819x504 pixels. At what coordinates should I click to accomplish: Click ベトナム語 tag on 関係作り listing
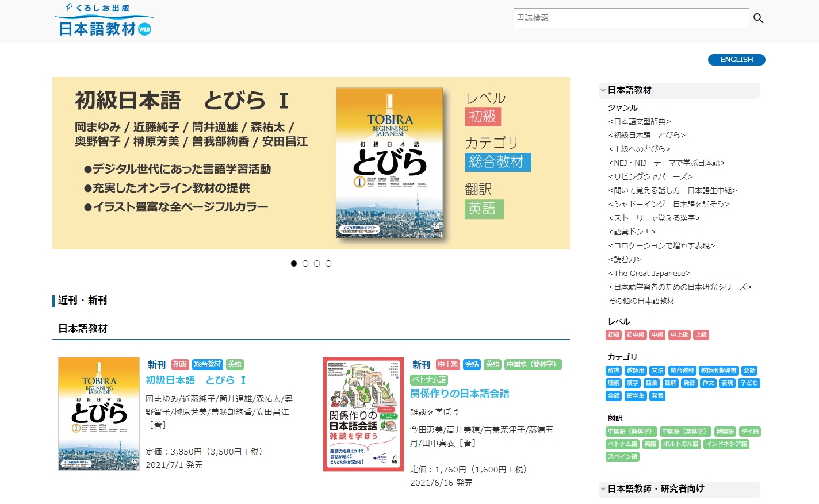(x=429, y=380)
